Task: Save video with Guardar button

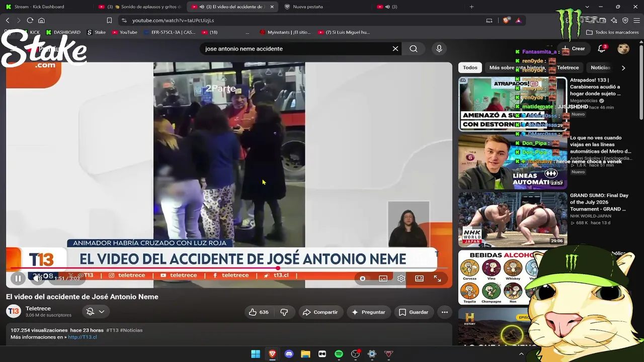Action: click(x=414, y=312)
